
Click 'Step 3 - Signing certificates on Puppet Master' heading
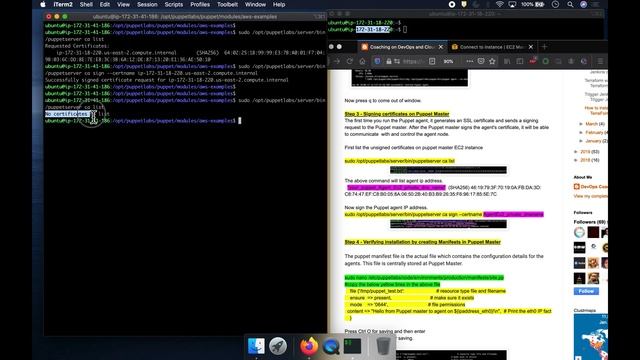397,114
